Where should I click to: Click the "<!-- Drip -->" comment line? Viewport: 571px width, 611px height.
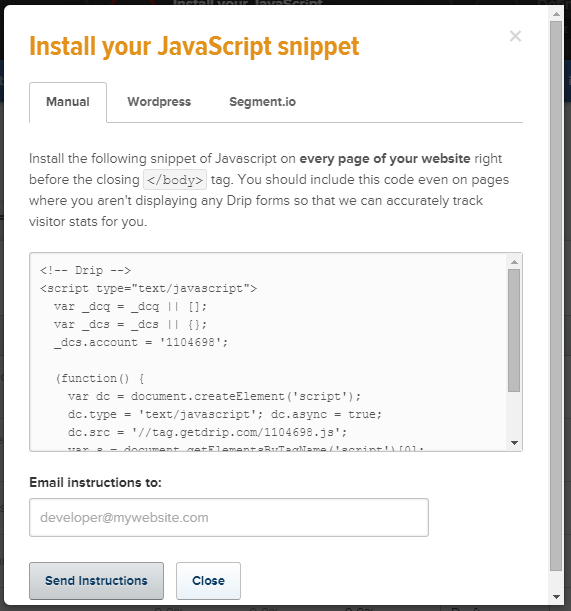click(85, 270)
